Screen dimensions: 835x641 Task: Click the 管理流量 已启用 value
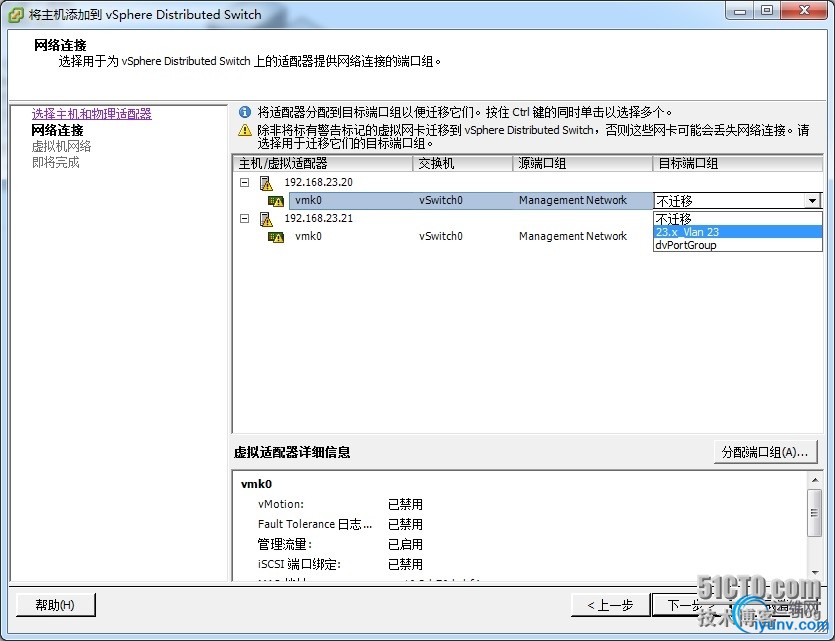click(405, 545)
